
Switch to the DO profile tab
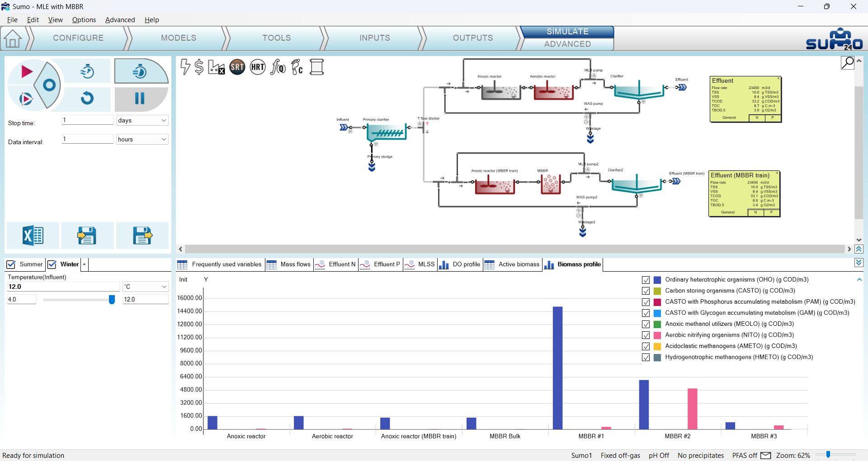pos(459,264)
